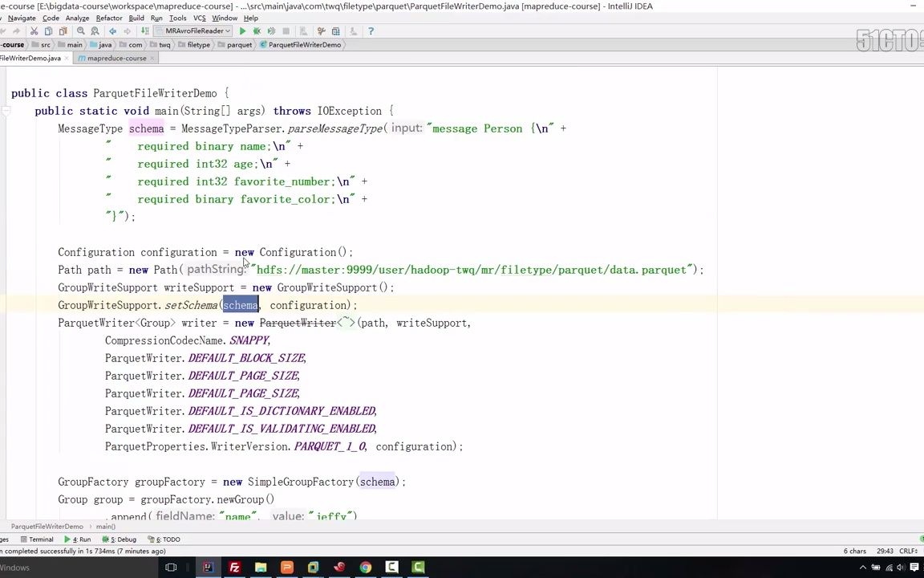The width and height of the screenshot is (924, 578).
Task: Open the MRAvroFileReader run configuration dropdown
Action: pos(193,31)
